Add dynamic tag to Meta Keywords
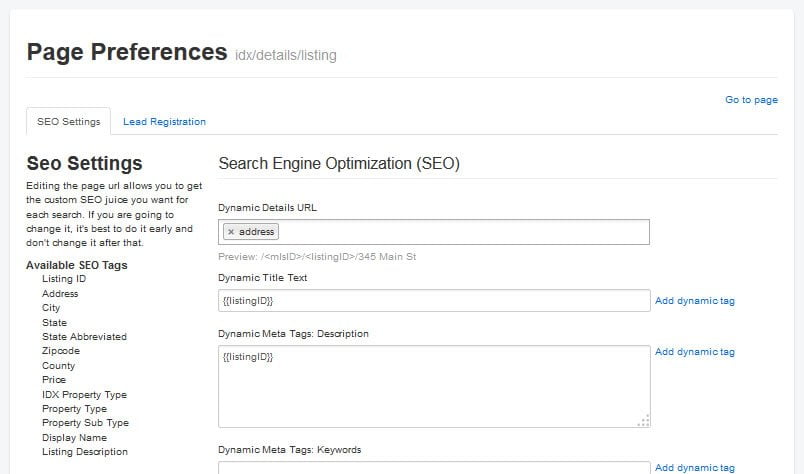This screenshot has width=804, height=474. click(x=695, y=467)
